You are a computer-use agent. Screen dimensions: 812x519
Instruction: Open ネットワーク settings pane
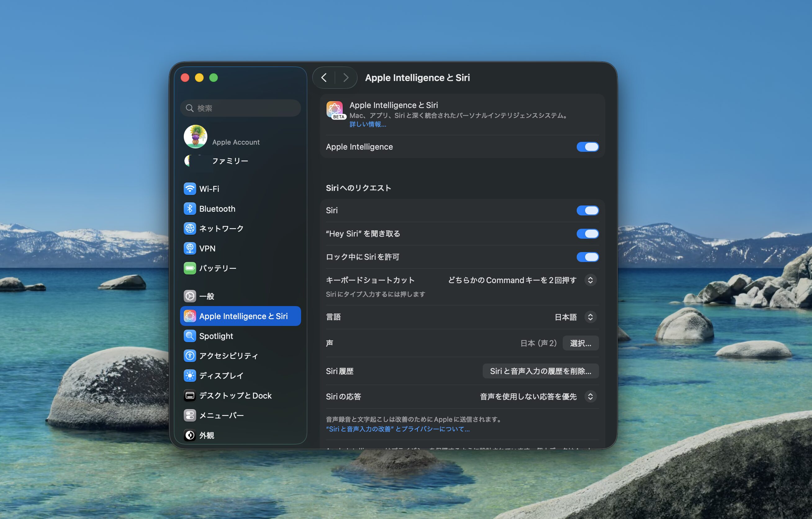point(241,229)
